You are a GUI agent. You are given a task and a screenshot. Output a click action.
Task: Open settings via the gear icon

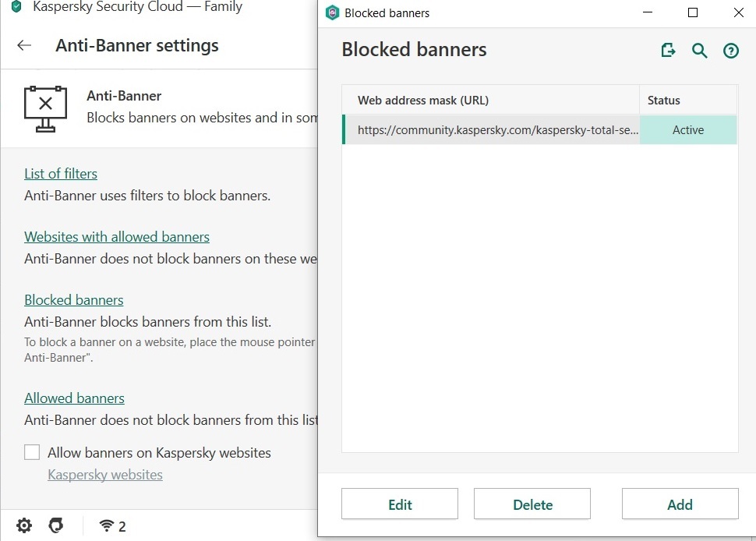point(24,525)
